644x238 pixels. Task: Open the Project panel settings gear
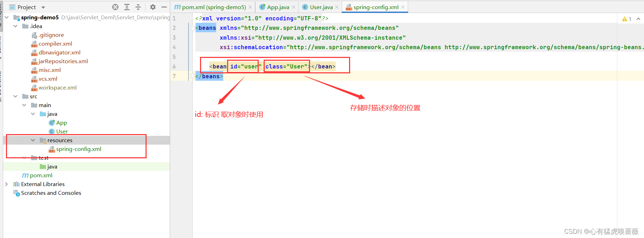[153, 7]
